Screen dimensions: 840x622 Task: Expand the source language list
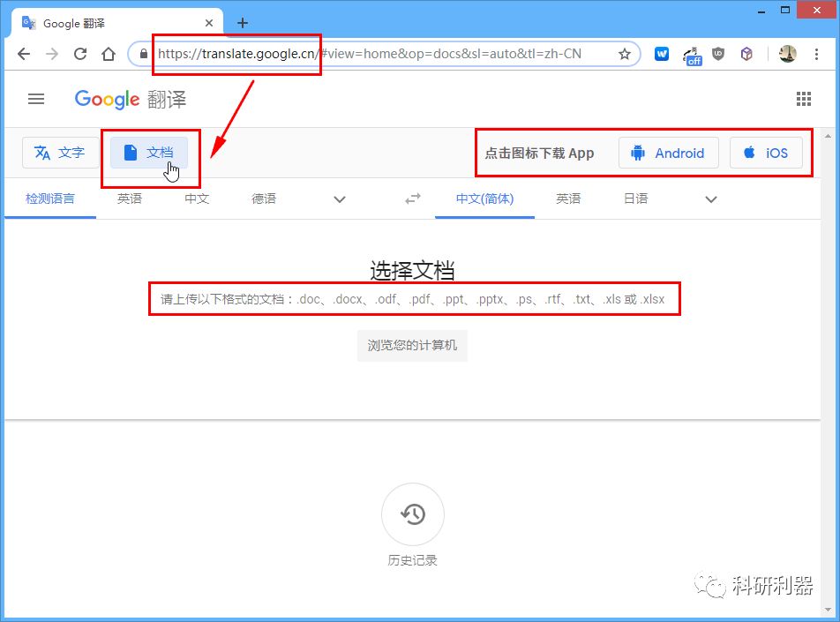(339, 199)
